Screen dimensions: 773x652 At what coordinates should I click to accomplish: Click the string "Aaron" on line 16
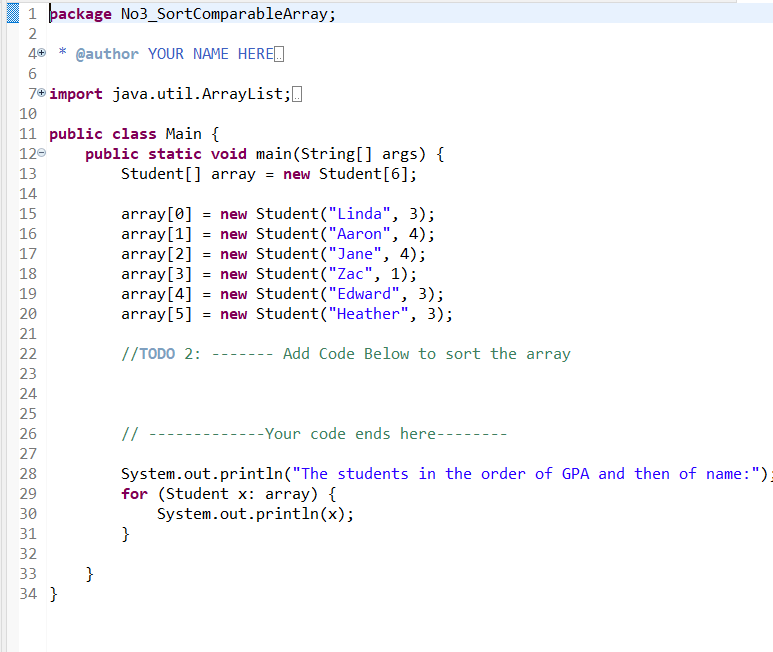(x=359, y=234)
